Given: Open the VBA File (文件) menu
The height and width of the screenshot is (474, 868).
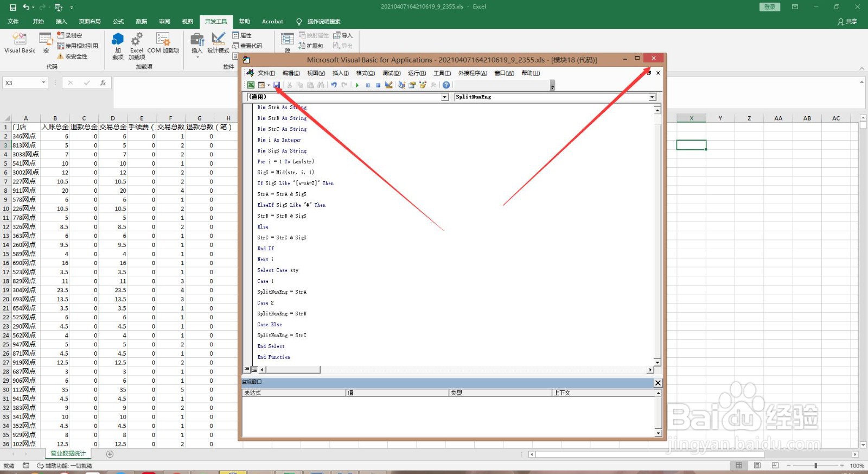Looking at the screenshot, I should point(266,73).
